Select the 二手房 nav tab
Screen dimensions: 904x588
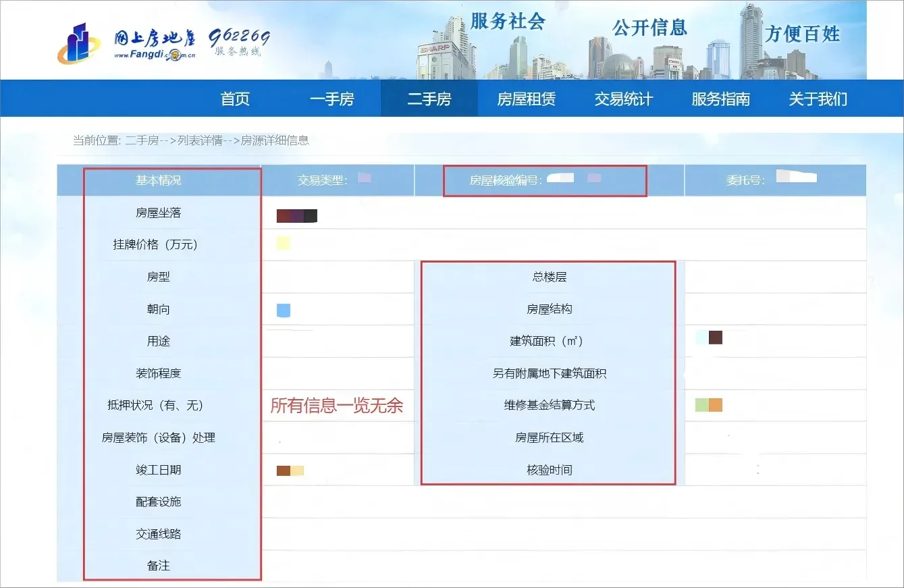coord(429,99)
